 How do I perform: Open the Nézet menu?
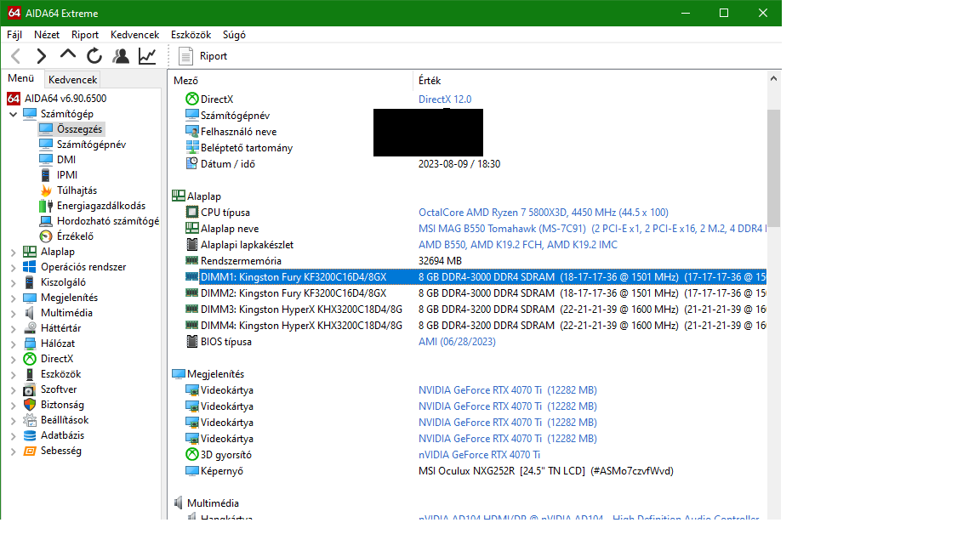pyautogui.click(x=47, y=35)
